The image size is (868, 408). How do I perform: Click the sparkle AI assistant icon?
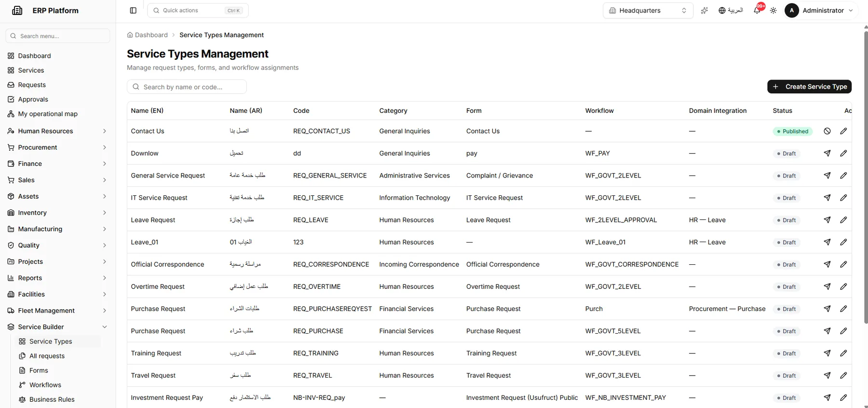[705, 11]
